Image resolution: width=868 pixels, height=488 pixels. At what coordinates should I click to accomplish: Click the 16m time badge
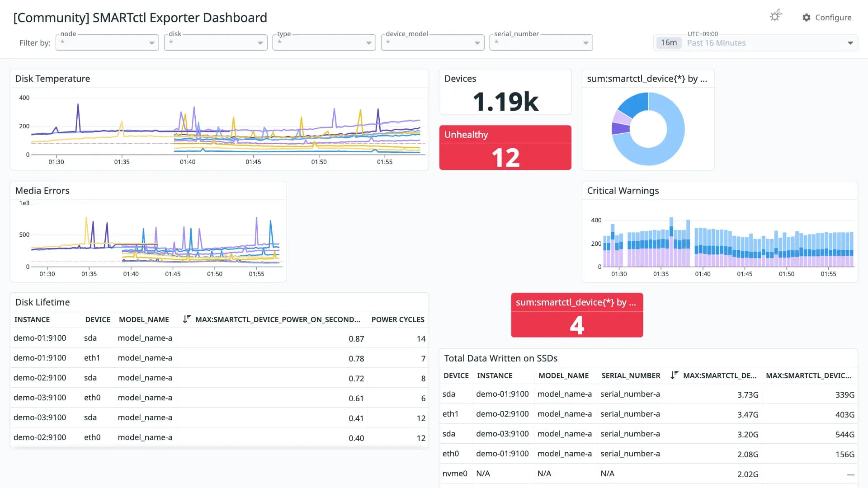pos(669,43)
